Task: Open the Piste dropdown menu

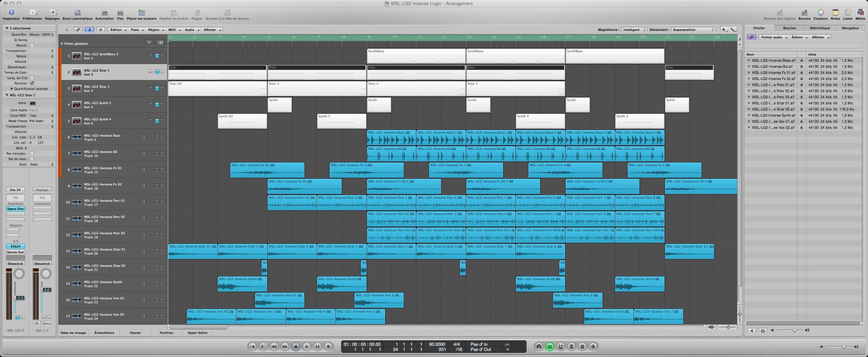Action: pos(137,30)
